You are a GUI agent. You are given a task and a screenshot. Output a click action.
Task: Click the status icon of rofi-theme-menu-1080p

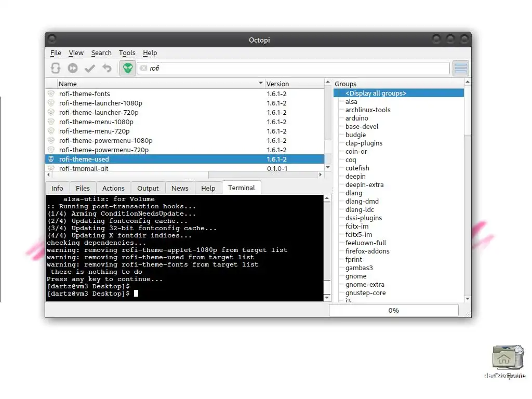click(x=51, y=122)
